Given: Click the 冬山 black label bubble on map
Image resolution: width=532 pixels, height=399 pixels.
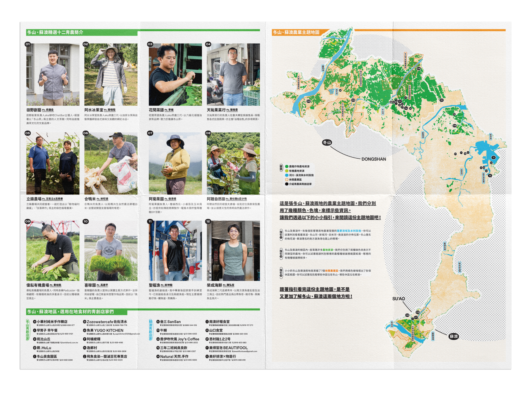Looking at the screenshot, I should (x=327, y=142).
